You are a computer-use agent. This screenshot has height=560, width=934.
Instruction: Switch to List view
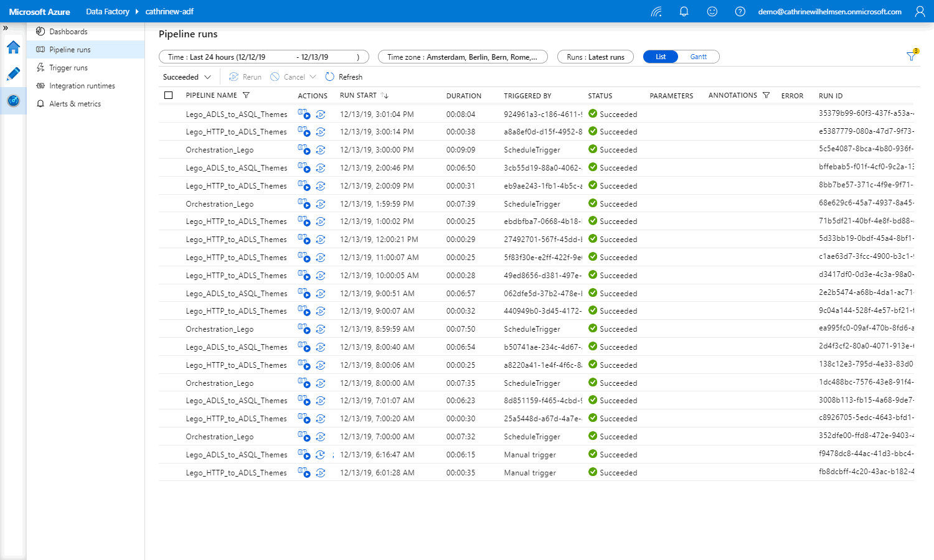[661, 57]
